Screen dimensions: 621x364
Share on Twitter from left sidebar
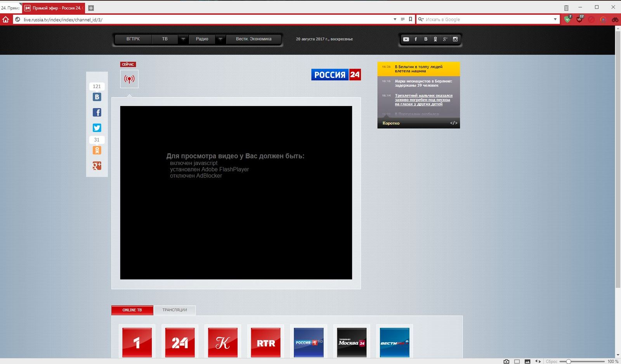pos(97,128)
